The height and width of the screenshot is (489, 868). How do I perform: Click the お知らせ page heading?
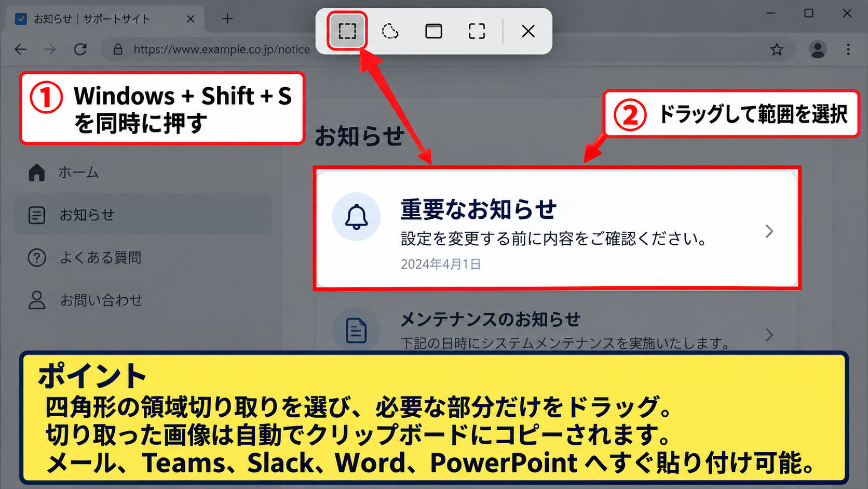(359, 136)
